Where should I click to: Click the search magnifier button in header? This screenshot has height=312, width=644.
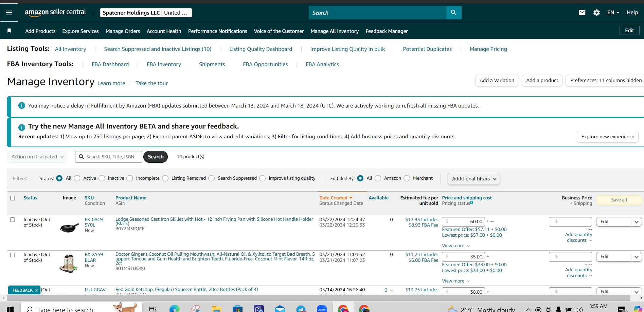[x=453, y=13]
